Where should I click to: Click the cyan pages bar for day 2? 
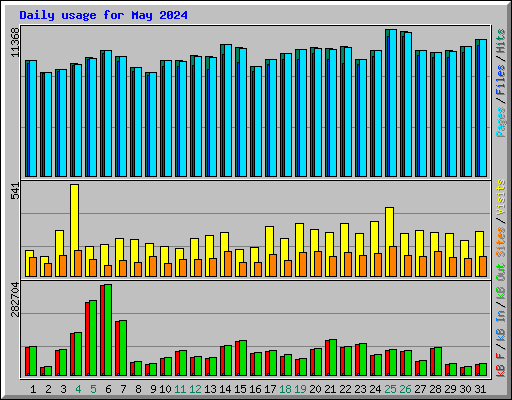pyautogui.click(x=48, y=124)
